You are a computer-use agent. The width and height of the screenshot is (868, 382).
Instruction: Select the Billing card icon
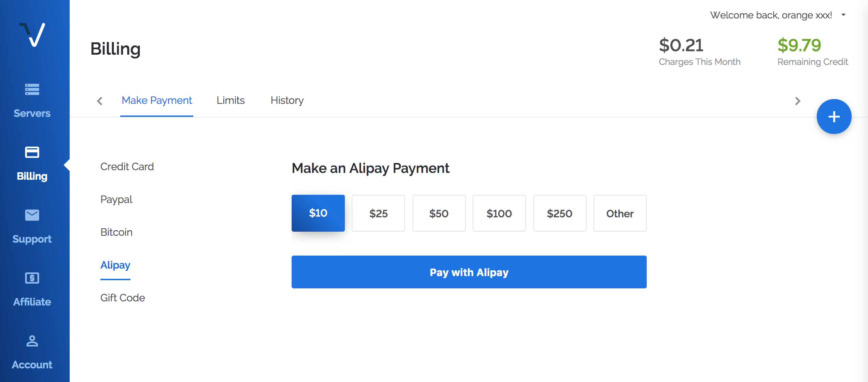coord(32,152)
